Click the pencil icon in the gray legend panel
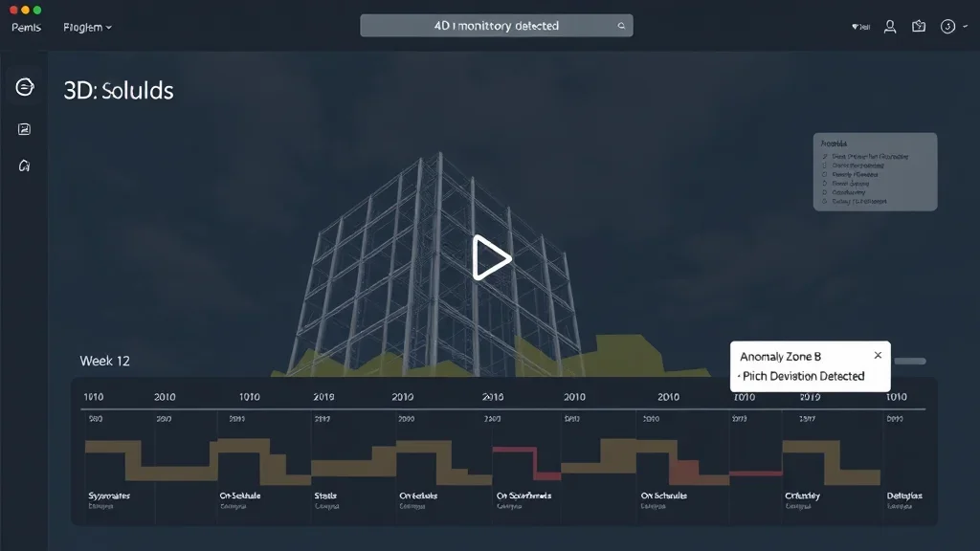 (x=825, y=157)
